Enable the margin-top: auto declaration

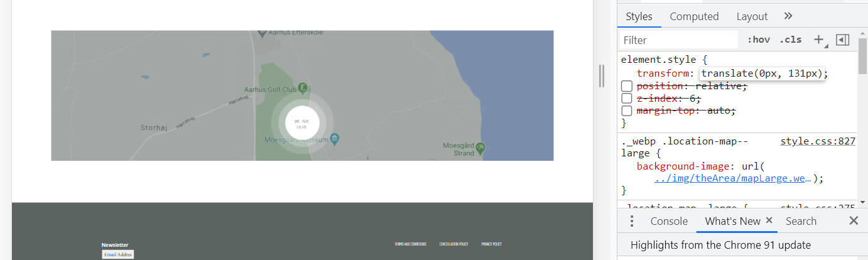tap(627, 111)
